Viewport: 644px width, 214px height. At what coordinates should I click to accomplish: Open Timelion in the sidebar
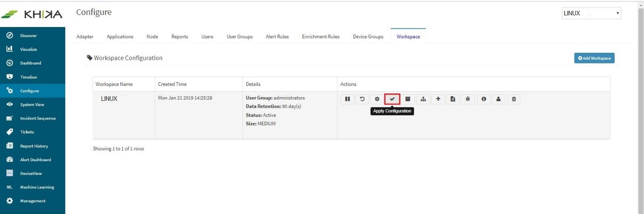point(33,77)
